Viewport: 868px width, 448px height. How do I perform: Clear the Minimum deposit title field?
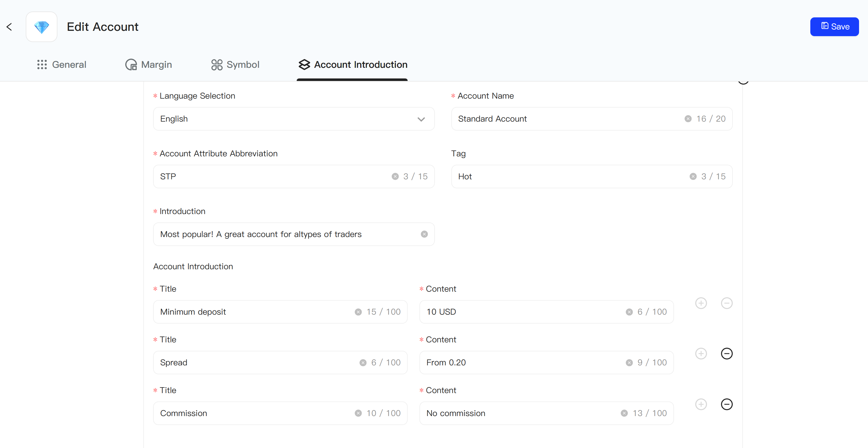(x=358, y=312)
